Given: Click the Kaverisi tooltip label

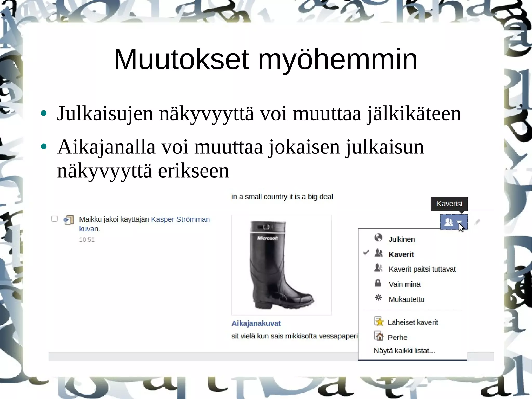Looking at the screenshot, I should (449, 204).
